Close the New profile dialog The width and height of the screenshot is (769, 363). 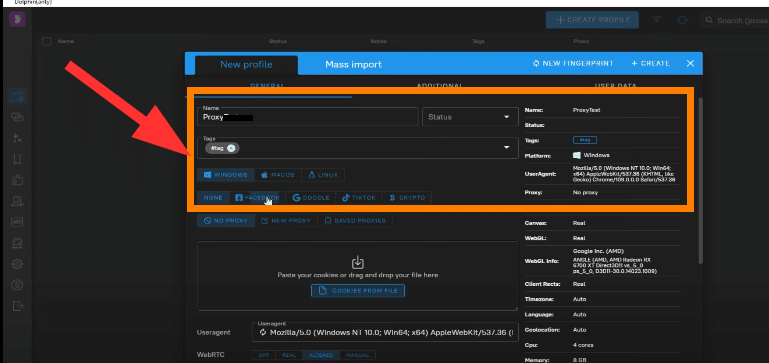690,63
